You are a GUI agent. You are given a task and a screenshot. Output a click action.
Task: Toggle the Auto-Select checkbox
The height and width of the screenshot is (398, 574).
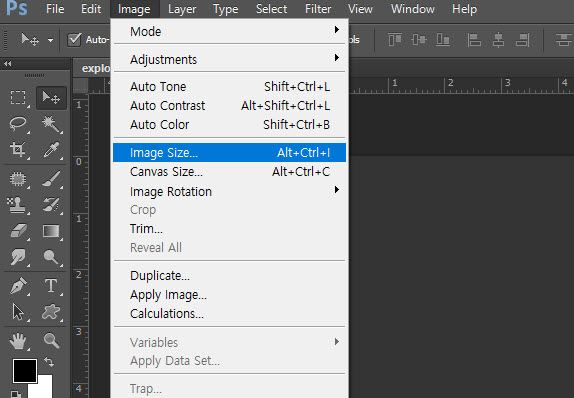coord(74,39)
